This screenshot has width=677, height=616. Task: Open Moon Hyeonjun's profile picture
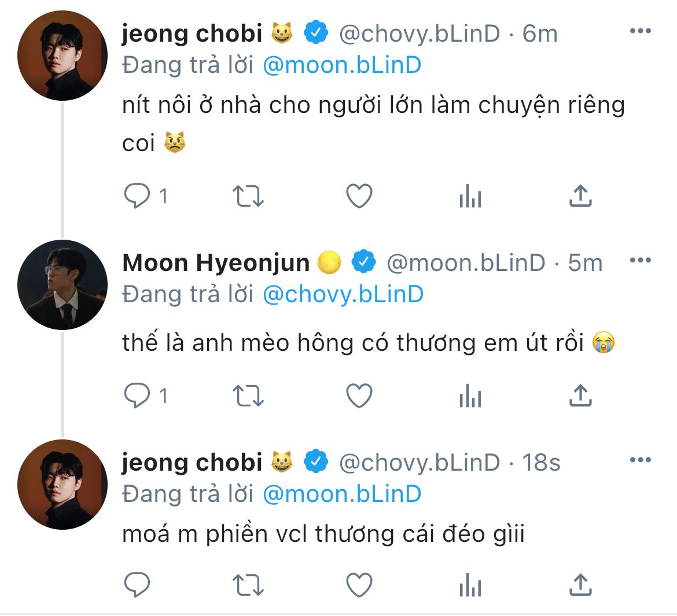pos(62,285)
